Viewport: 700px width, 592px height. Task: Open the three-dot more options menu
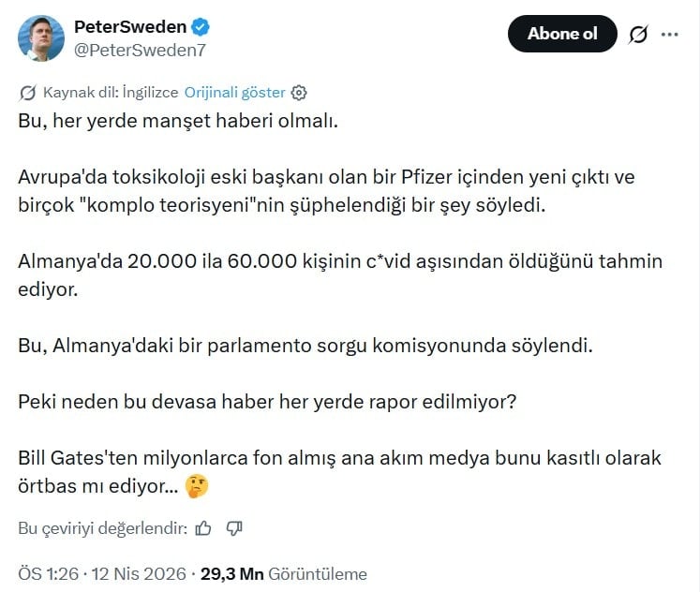click(670, 35)
